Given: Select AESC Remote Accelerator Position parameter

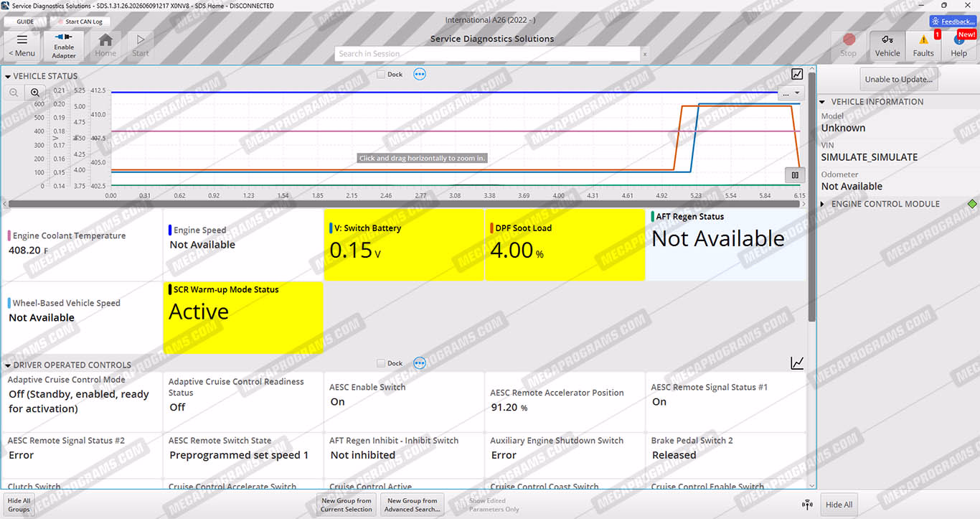Looking at the screenshot, I should (x=565, y=401).
